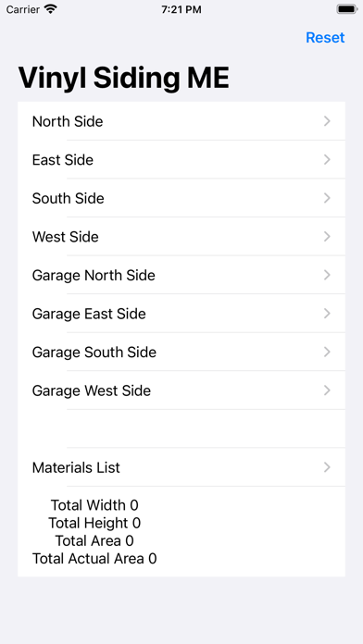
Task: Open Garage South Side details
Action: coord(181,352)
